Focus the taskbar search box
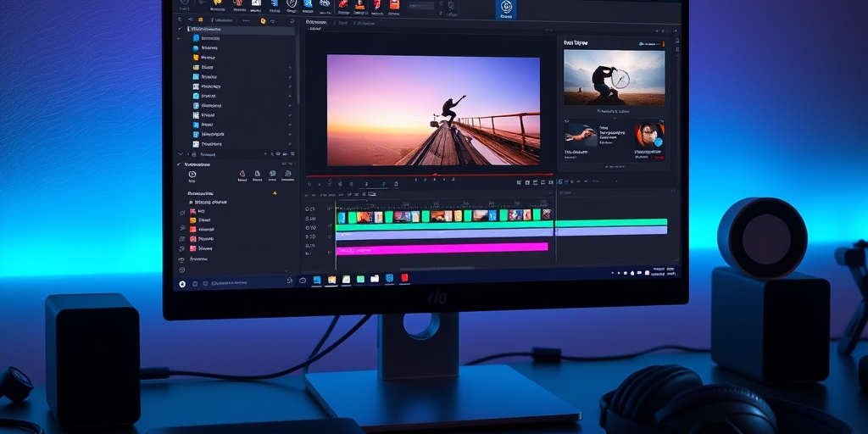 click(x=247, y=282)
